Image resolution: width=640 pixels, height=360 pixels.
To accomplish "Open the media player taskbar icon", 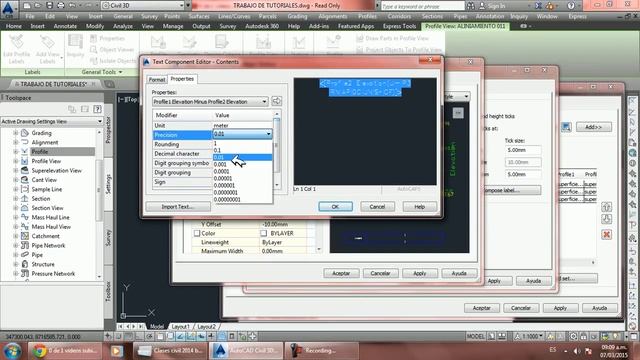I will (117, 351).
